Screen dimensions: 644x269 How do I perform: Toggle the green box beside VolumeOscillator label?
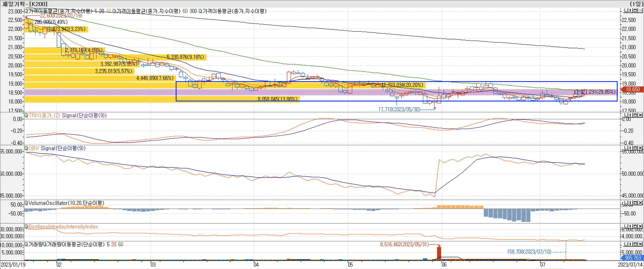click(x=26, y=203)
